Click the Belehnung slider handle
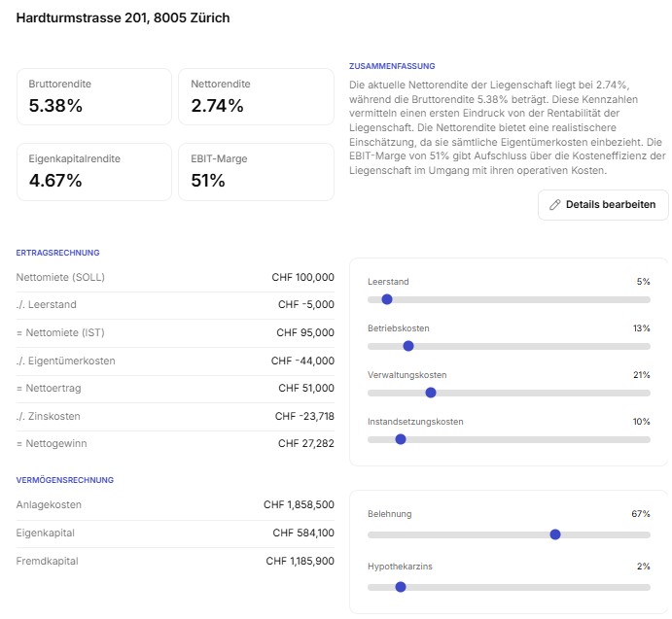 (x=555, y=533)
